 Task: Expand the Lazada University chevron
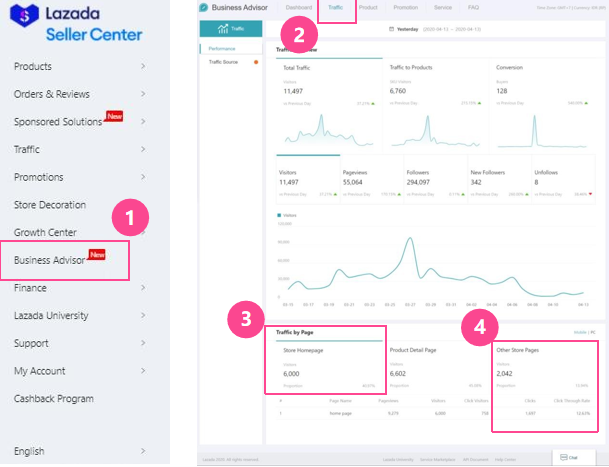tap(143, 315)
